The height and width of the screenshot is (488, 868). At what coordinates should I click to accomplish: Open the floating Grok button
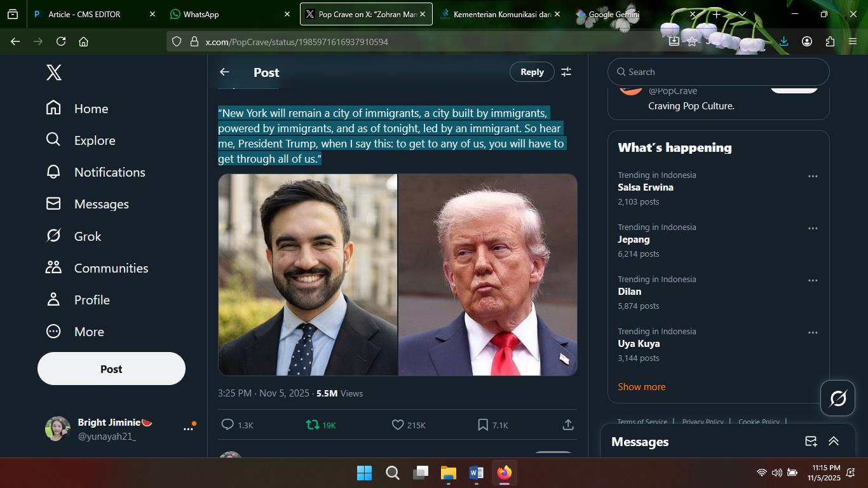click(837, 398)
